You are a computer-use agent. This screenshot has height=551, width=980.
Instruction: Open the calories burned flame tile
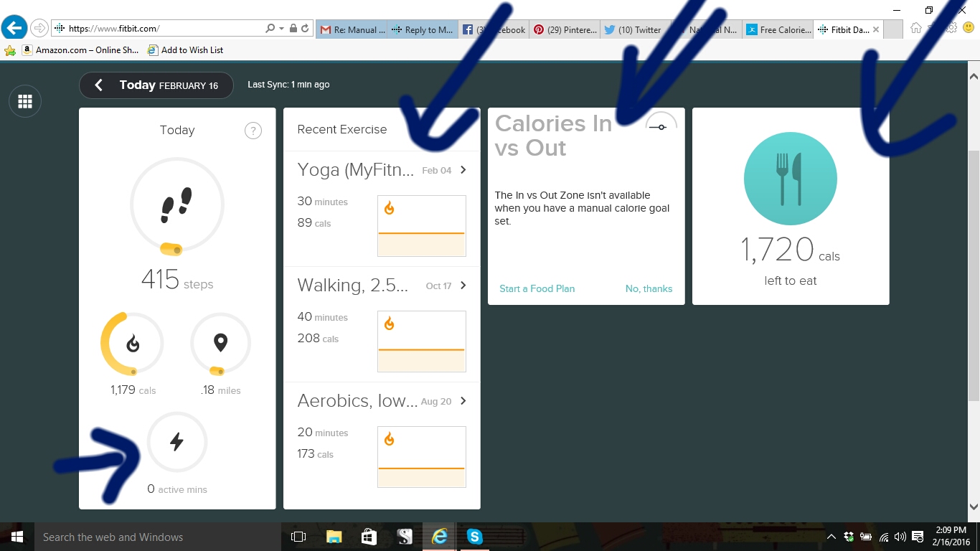[x=132, y=344]
